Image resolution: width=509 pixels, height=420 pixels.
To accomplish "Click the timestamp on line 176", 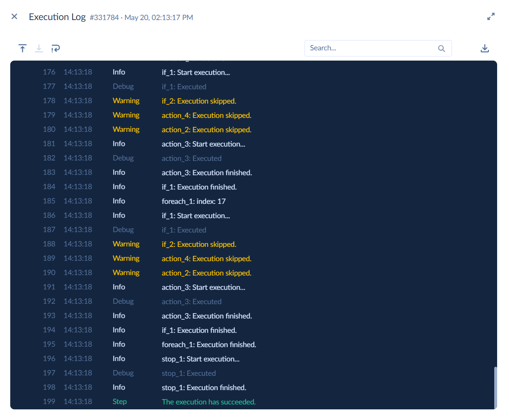I will tap(78, 72).
